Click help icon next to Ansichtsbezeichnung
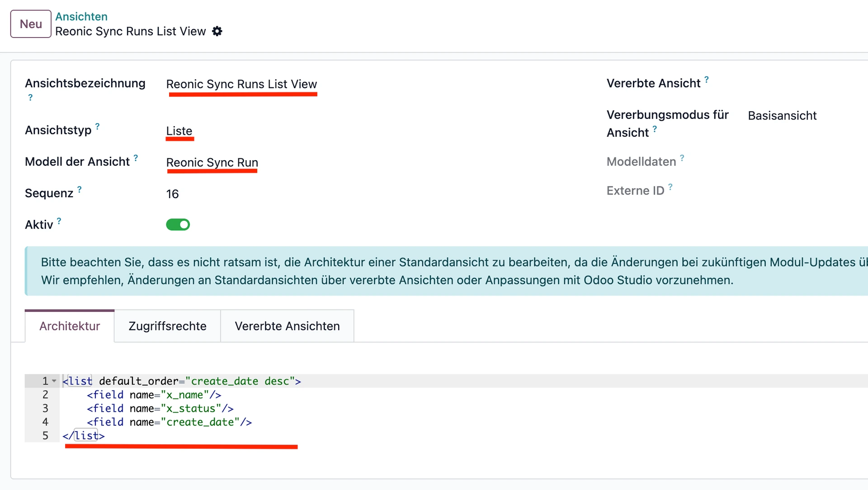The image size is (868, 490). [30, 97]
